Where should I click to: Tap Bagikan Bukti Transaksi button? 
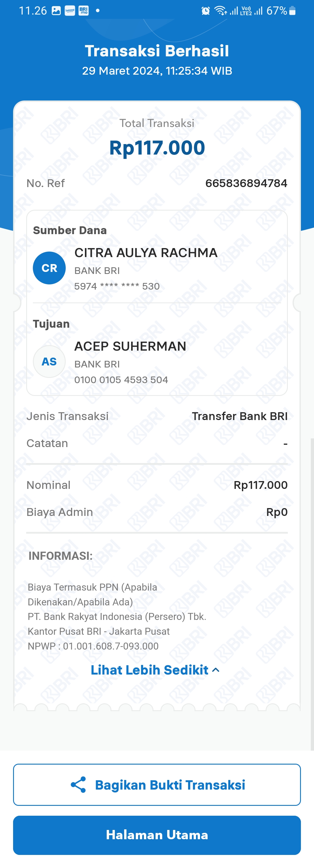click(157, 785)
